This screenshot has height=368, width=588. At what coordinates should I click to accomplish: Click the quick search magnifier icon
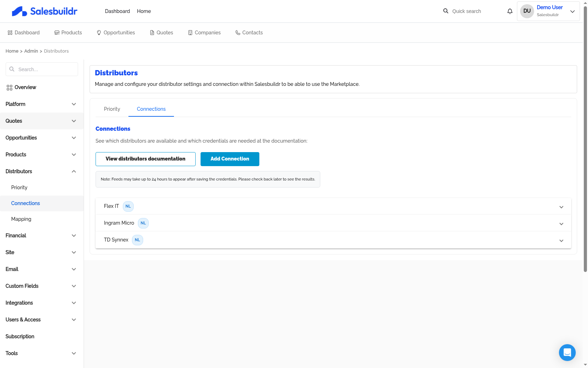446,11
